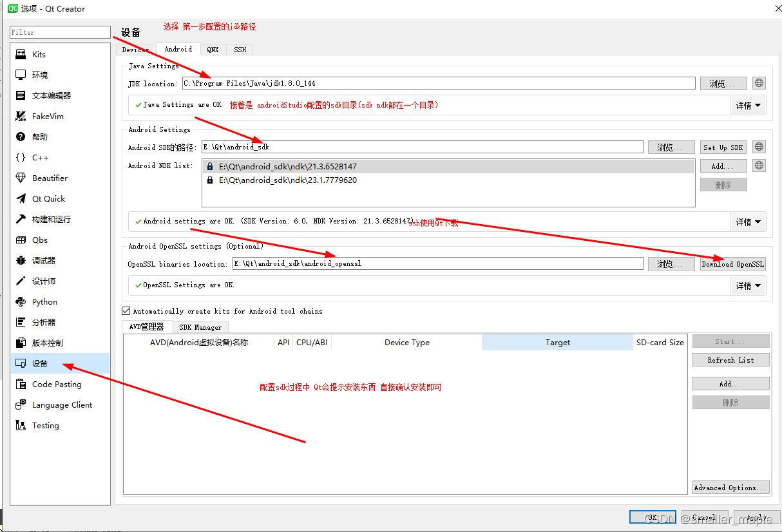Switch to the Devices tab

[135, 50]
